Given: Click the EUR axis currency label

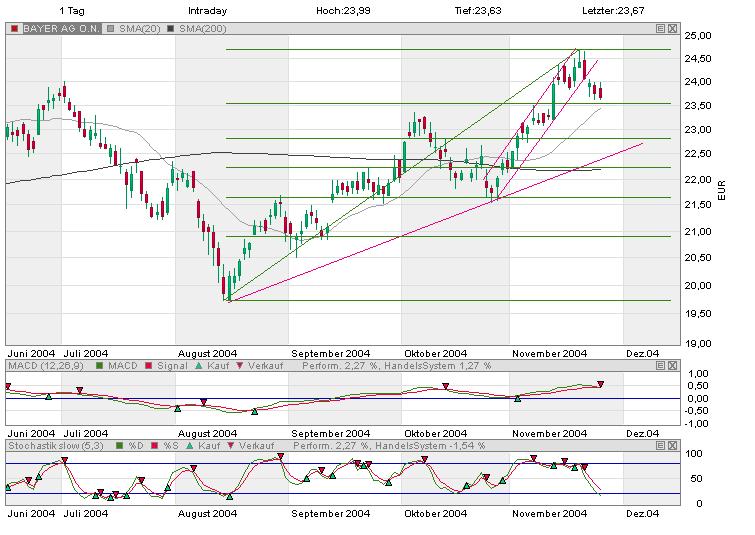Looking at the screenshot, I should pyautogui.click(x=721, y=190).
